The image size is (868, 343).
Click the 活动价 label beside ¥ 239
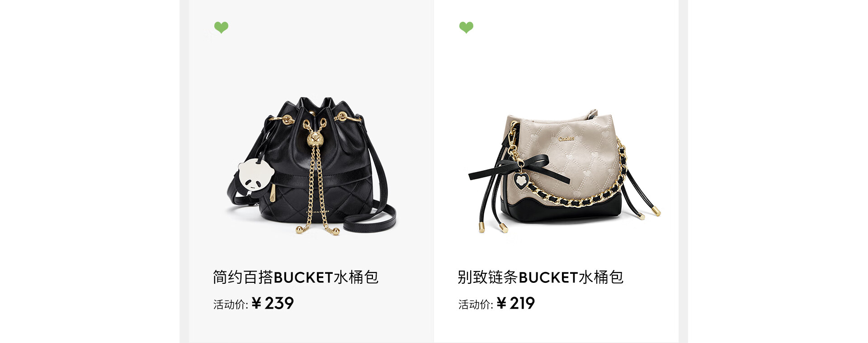click(231, 305)
